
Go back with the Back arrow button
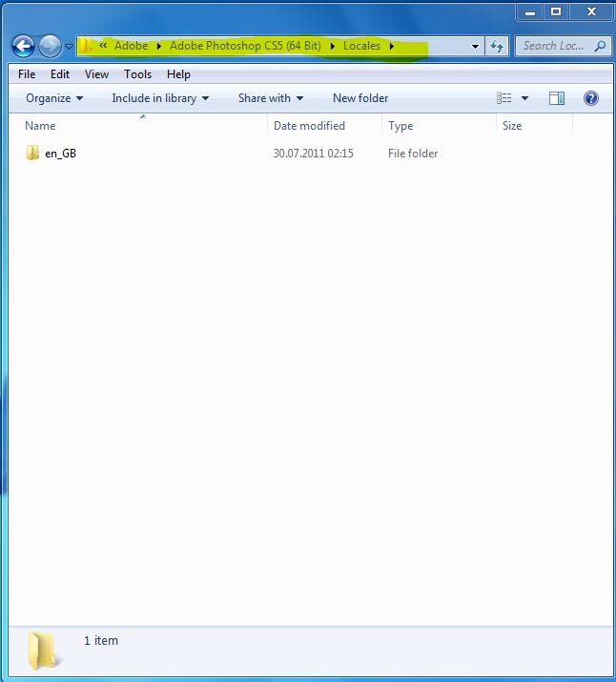pos(23,46)
